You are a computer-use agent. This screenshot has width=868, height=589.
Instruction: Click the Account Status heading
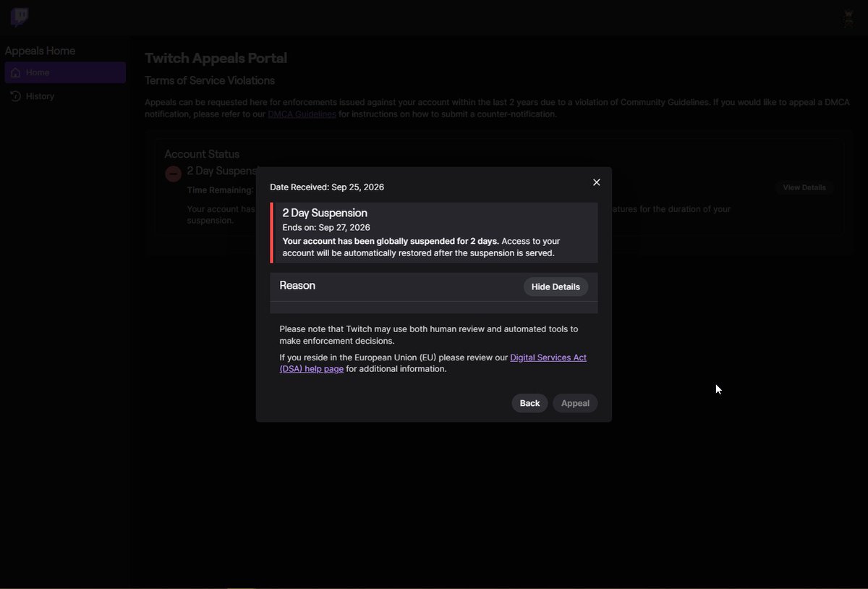pyautogui.click(x=202, y=154)
